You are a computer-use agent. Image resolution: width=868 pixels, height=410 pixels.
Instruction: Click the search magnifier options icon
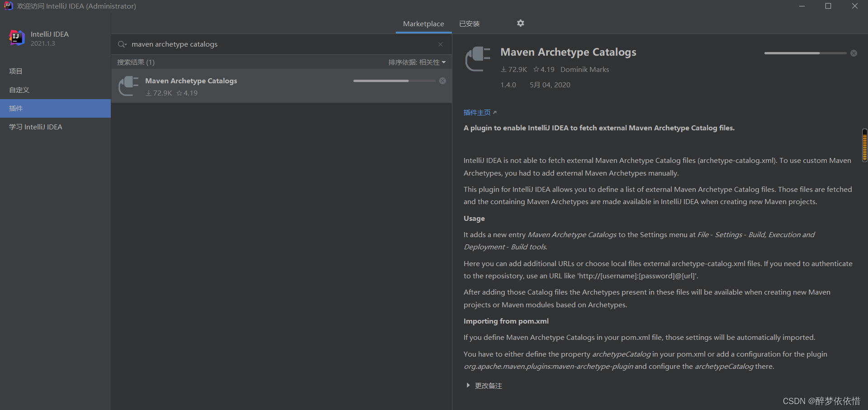click(122, 44)
